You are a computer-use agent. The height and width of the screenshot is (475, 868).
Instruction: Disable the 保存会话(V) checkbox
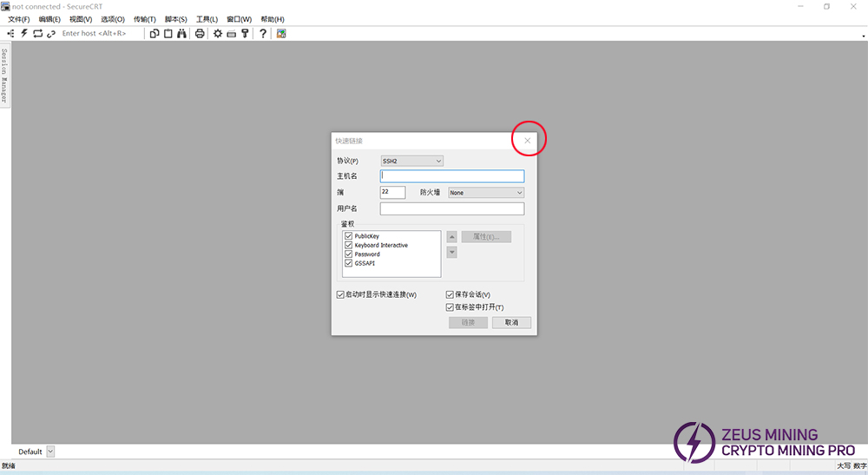point(450,294)
